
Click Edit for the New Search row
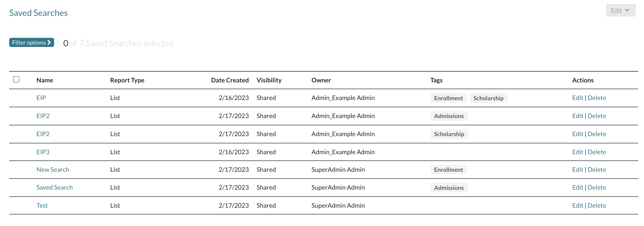(x=577, y=170)
